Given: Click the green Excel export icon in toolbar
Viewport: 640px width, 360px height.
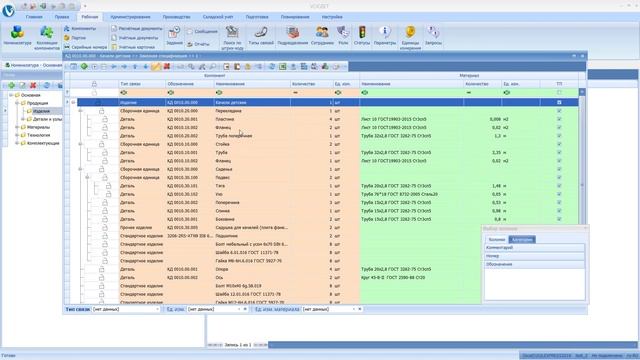Looking at the screenshot, I should click(x=282, y=67).
